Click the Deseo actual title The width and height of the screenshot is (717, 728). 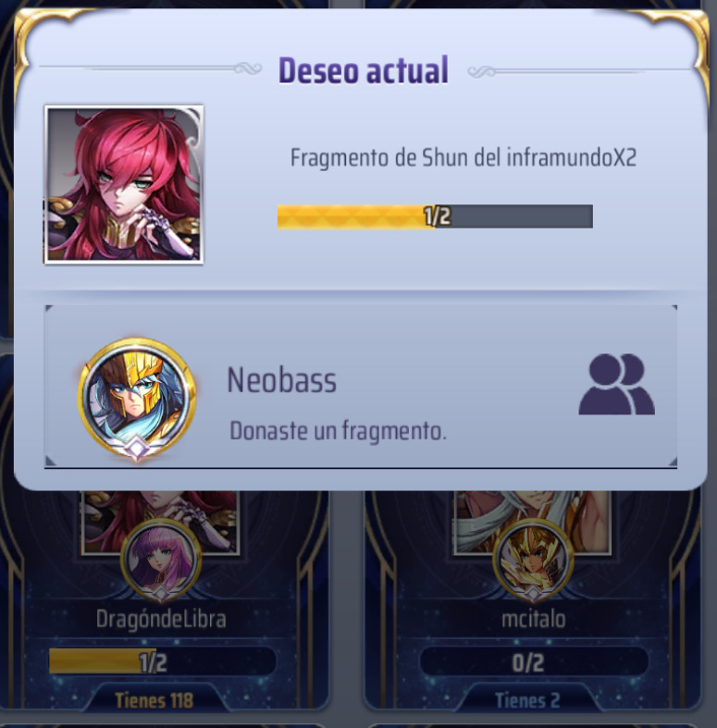click(x=364, y=70)
